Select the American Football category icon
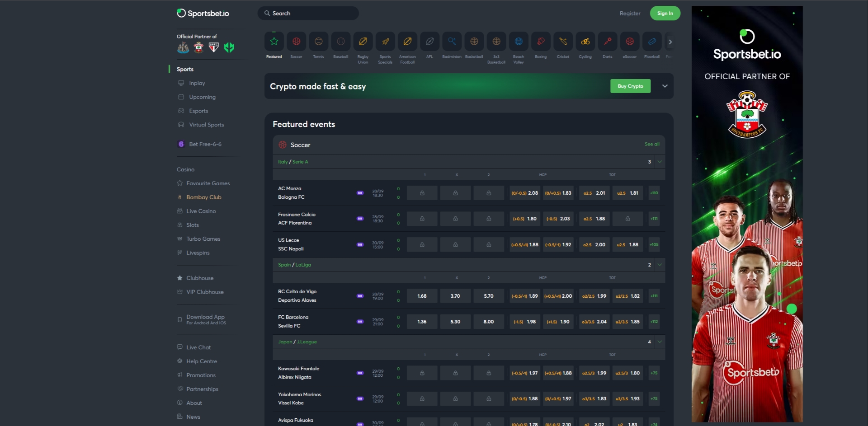Viewport: 868px width, 426px height. click(407, 42)
